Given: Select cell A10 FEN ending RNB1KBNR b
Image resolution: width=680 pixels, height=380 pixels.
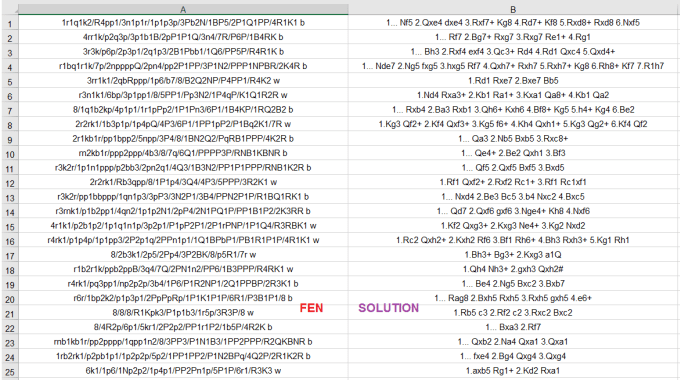Looking at the screenshot, I should [x=183, y=153].
